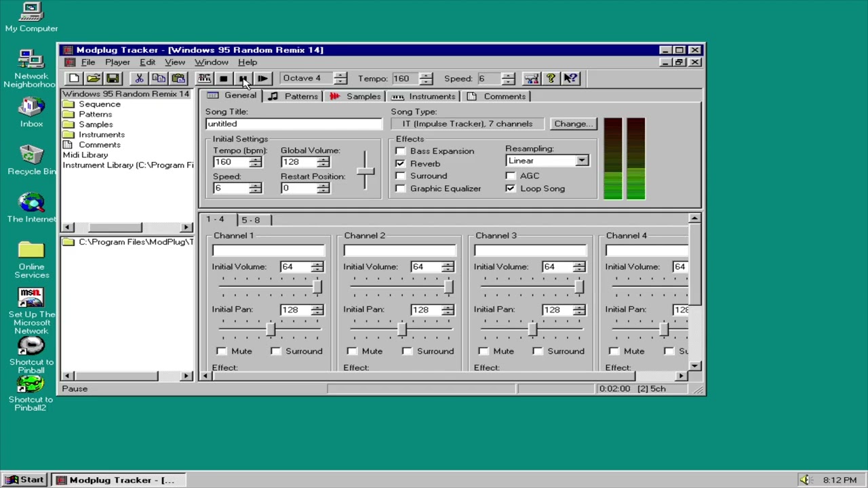Viewport: 868px width, 488px height.
Task: Mute Channel 3
Action: point(483,351)
